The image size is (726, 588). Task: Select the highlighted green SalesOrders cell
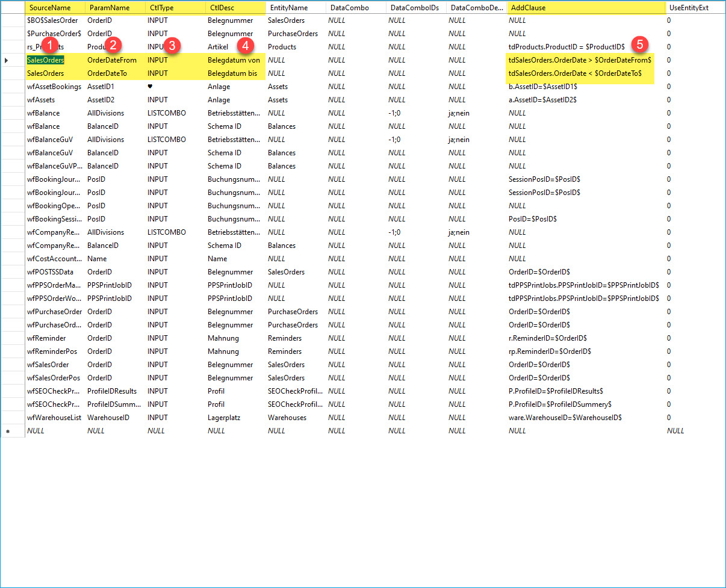[x=46, y=60]
